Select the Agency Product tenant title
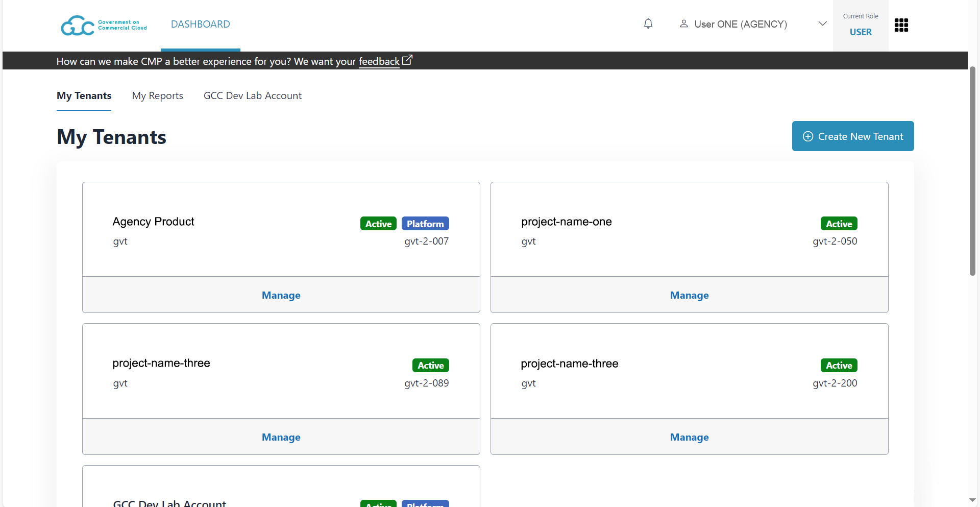This screenshot has height=507, width=980. coord(153,222)
